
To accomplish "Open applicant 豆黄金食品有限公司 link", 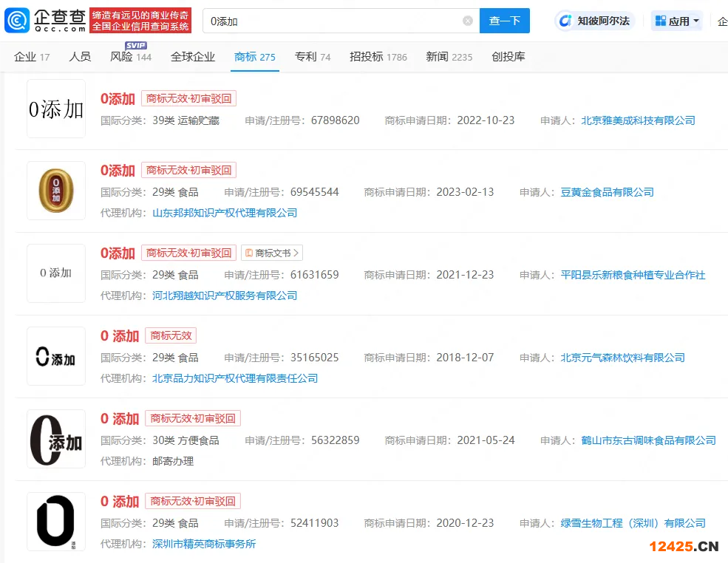I will 607,192.
